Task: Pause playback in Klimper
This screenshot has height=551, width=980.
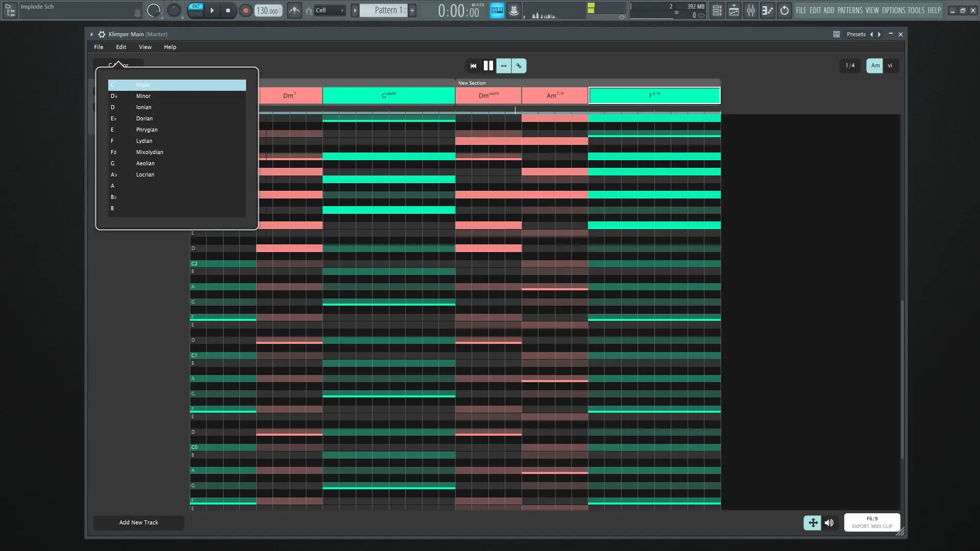Action: [488, 66]
